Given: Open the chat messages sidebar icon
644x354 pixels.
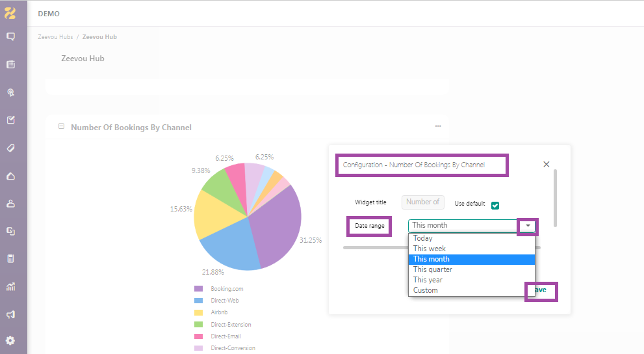Looking at the screenshot, I should tap(11, 36).
